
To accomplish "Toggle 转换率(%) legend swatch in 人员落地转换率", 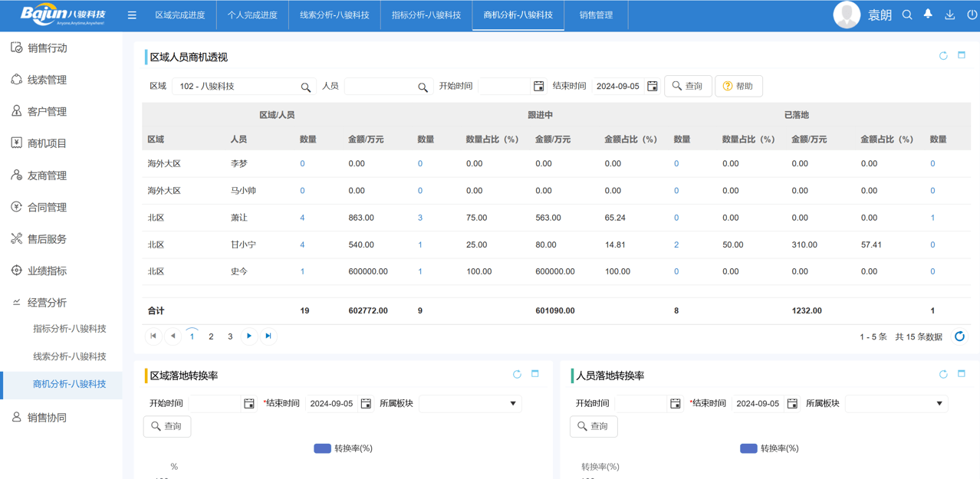I will point(748,448).
